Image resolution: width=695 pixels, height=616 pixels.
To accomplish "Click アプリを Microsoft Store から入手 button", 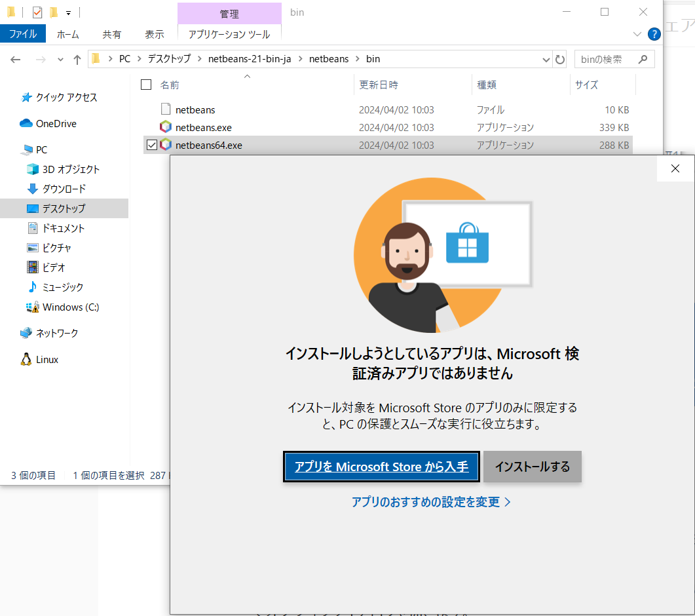I will (381, 467).
